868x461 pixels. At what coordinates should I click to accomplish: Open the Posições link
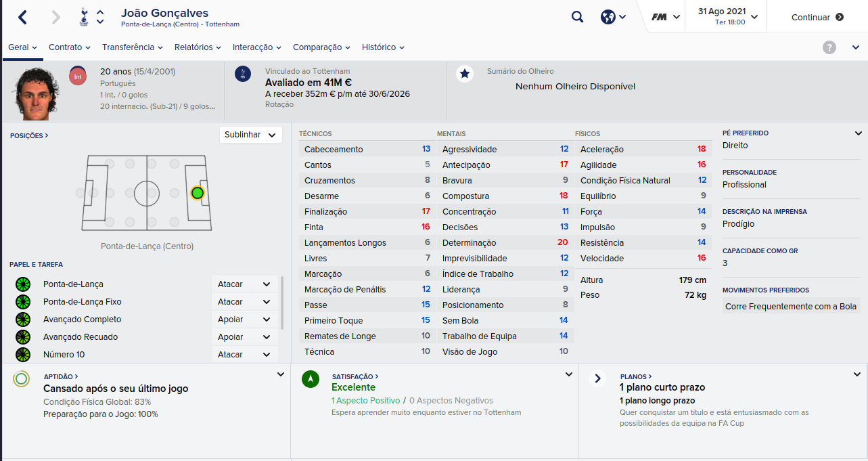click(x=29, y=135)
